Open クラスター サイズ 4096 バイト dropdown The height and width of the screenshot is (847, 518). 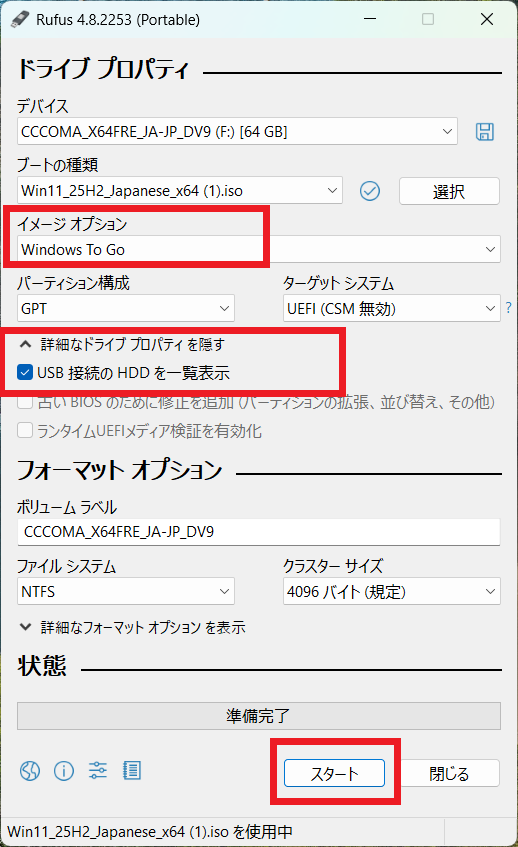coord(392,591)
